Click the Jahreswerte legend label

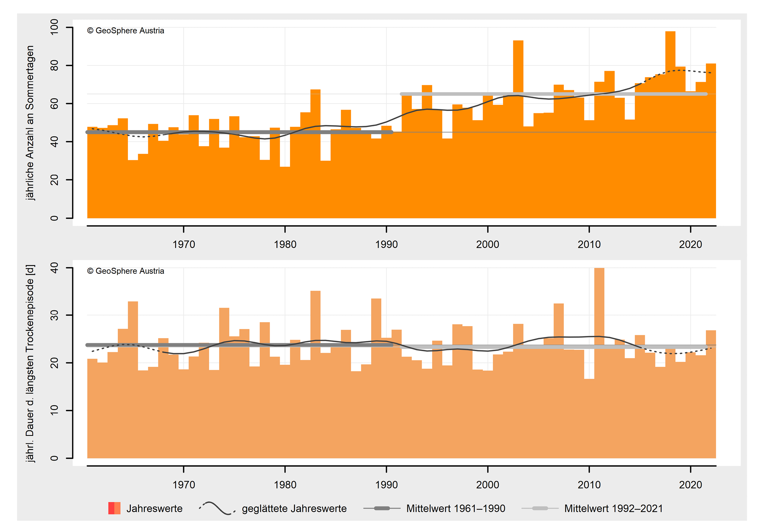tap(154, 508)
